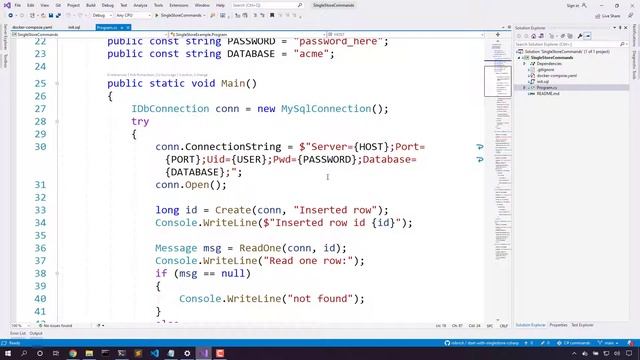This screenshot has height=360, width=640.
Task: Open the Debug menu
Action: 108,5
